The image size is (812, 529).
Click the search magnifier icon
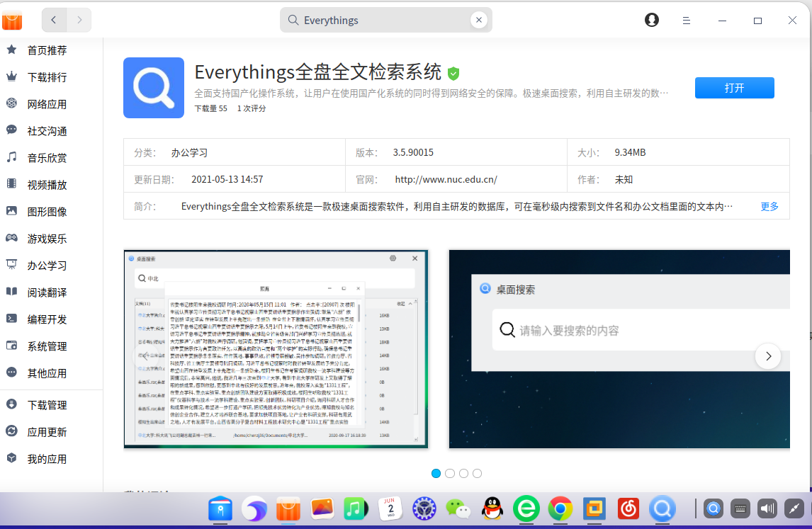tap(293, 21)
